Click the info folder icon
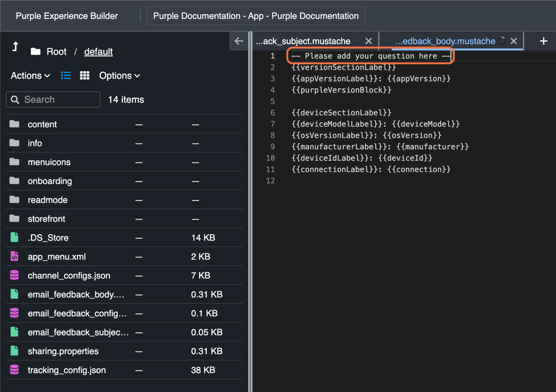The height and width of the screenshot is (392, 556). 14,143
